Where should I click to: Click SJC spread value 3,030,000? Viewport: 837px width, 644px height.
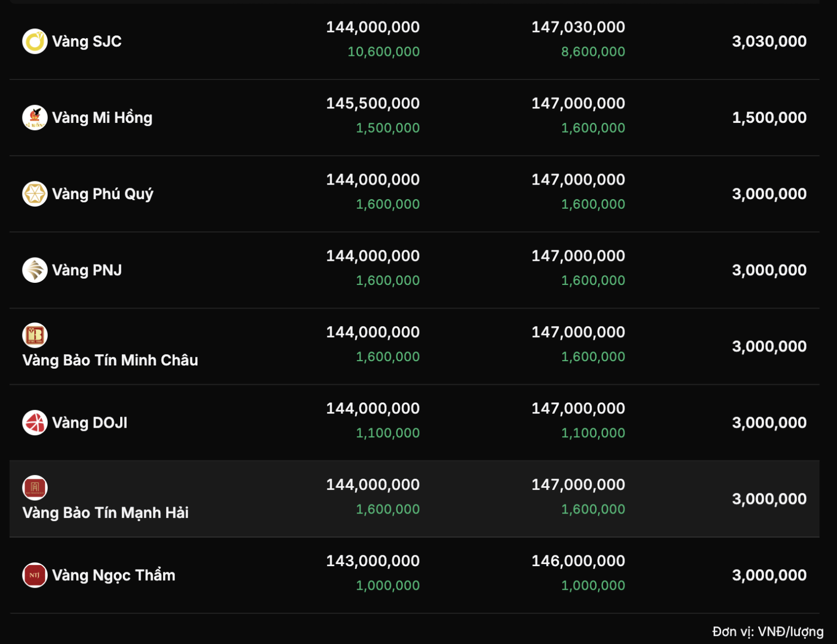769,41
